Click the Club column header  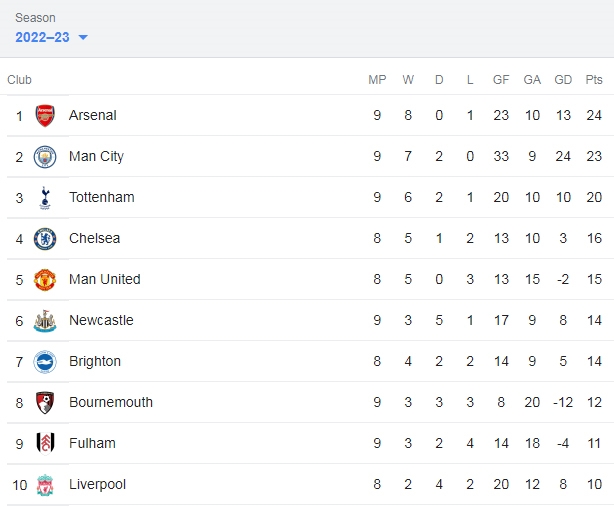[x=19, y=80]
